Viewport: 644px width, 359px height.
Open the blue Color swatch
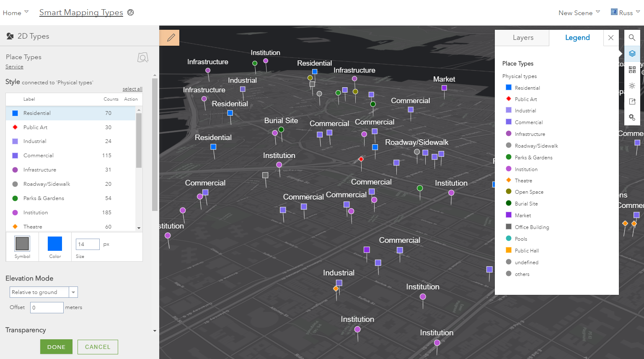pos(55,244)
